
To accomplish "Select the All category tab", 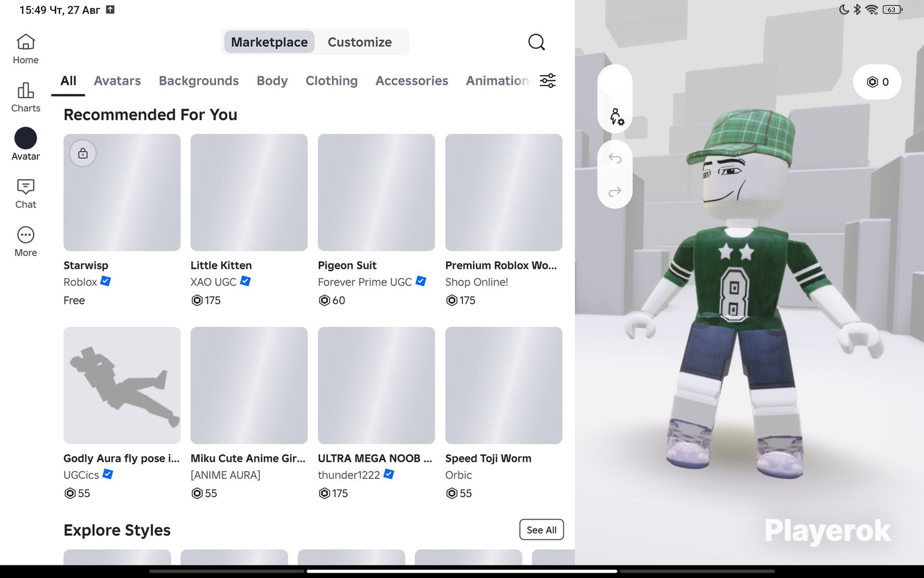I will click(68, 81).
